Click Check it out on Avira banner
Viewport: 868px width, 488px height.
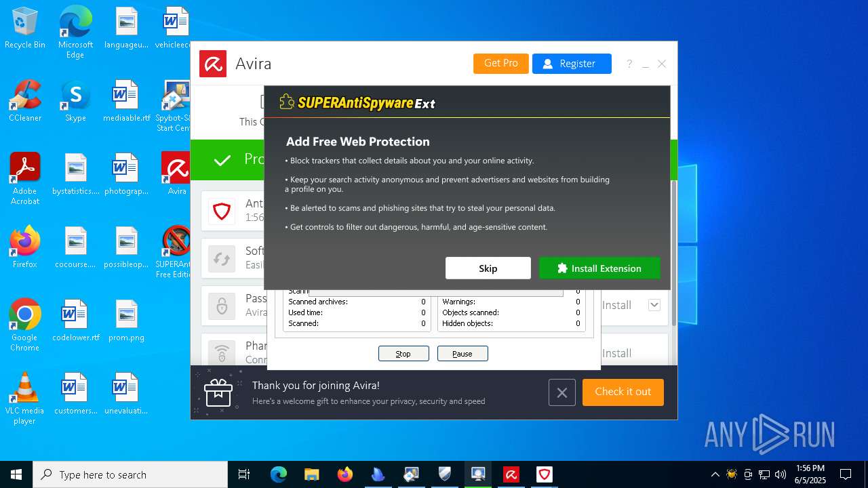tap(623, 392)
